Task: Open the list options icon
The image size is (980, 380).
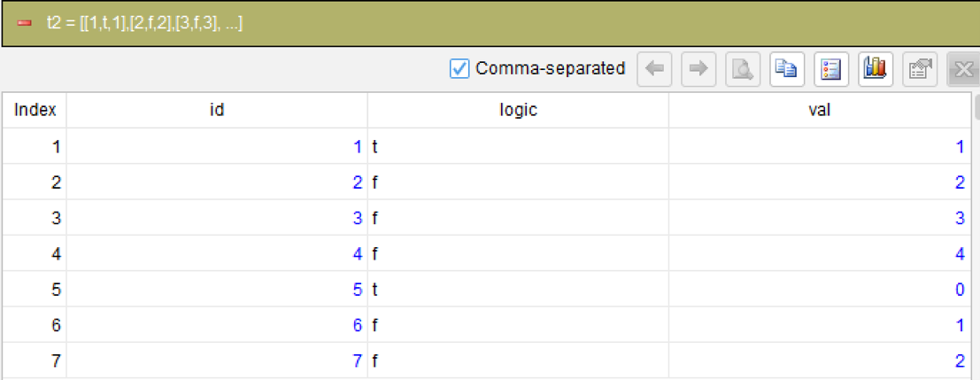Action: (x=831, y=69)
